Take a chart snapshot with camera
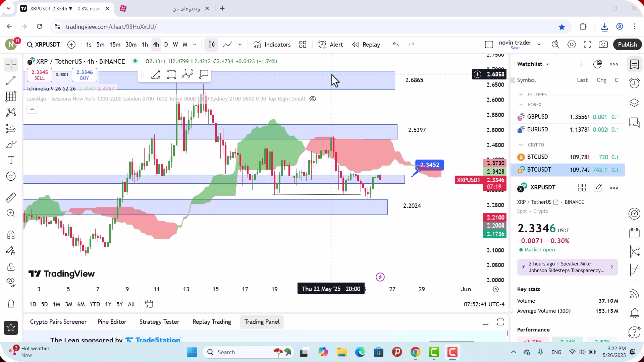 pos(603,45)
